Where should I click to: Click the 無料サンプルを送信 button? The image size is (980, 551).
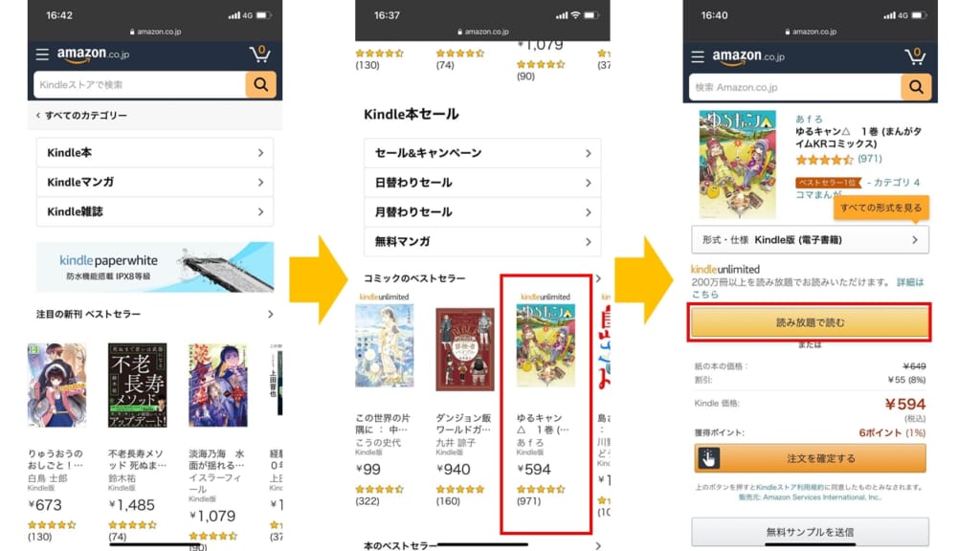pos(810,532)
